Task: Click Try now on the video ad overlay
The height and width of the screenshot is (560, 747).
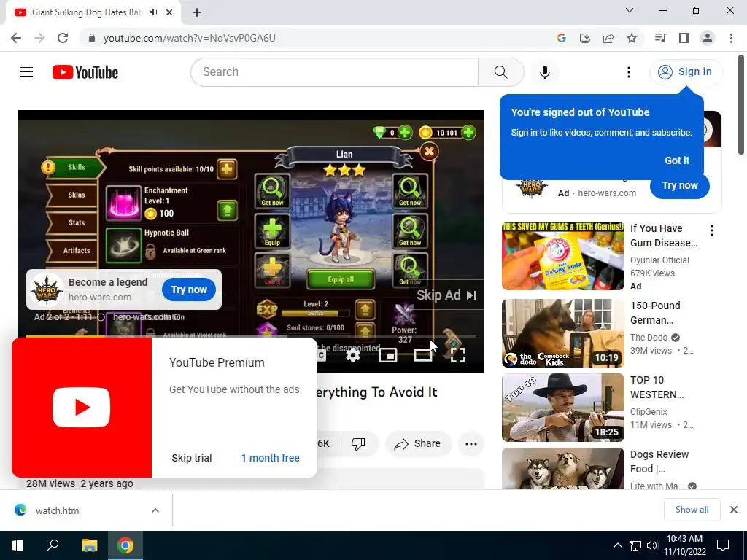Action: pyautogui.click(x=189, y=289)
